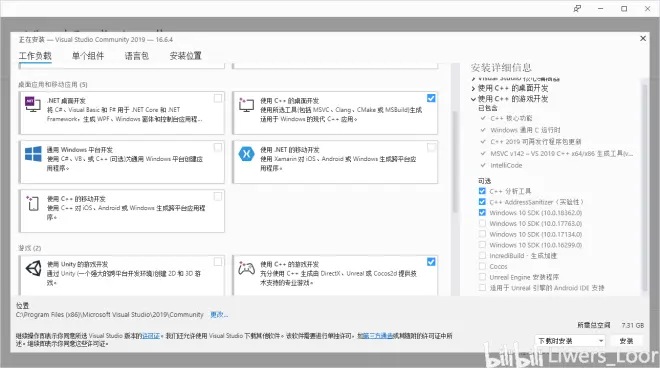The width and height of the screenshot is (660, 368).
Task: Switch to the 语言包 tab
Action: click(136, 56)
